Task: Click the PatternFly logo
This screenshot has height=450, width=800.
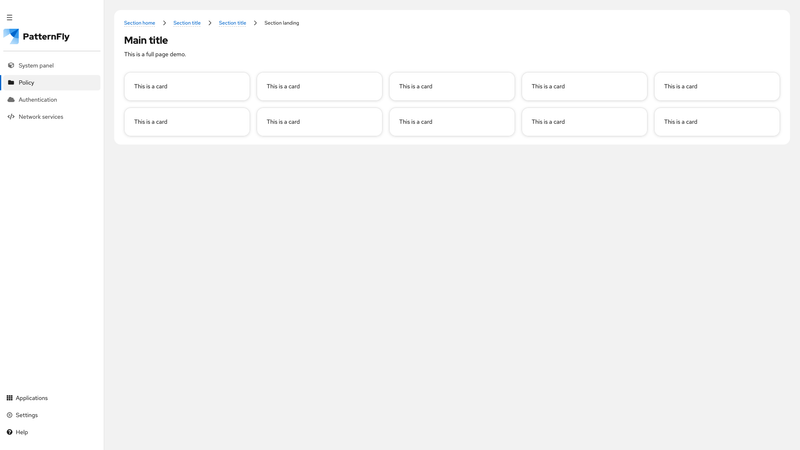Action: [x=37, y=36]
